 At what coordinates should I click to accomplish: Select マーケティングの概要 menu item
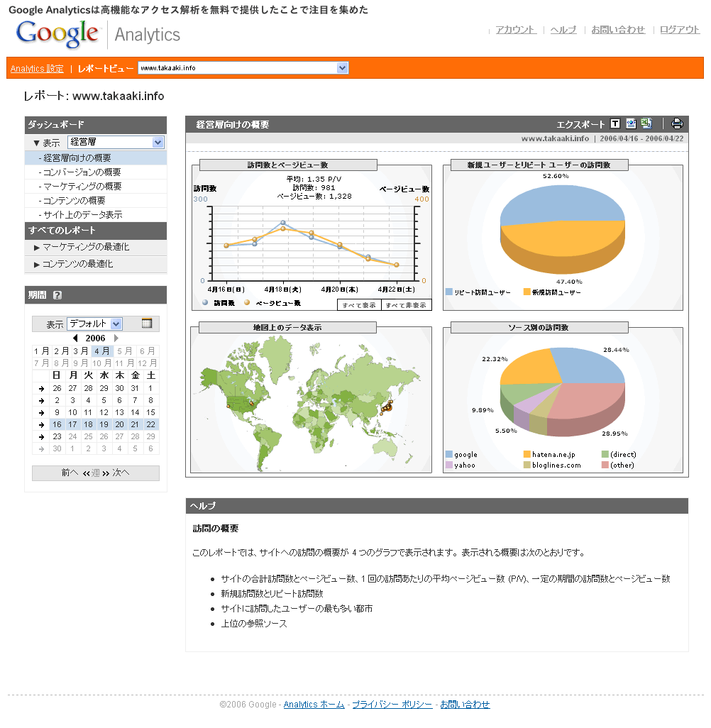(96, 186)
